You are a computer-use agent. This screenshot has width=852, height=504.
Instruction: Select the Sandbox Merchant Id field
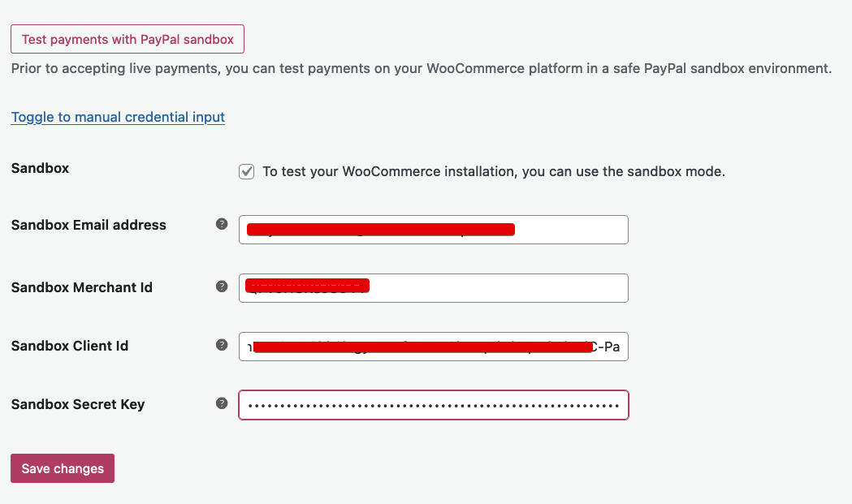(x=433, y=288)
